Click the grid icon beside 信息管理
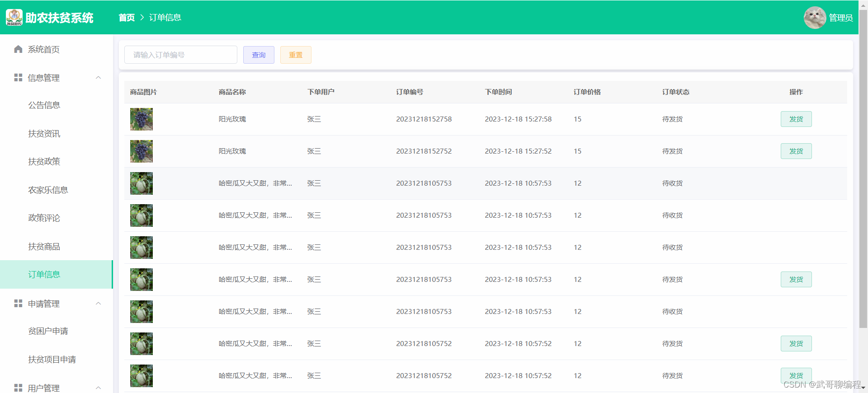This screenshot has height=393, width=868. click(x=18, y=78)
